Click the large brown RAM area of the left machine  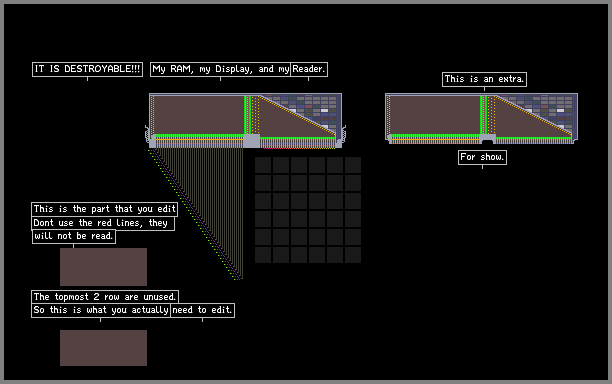click(199, 115)
